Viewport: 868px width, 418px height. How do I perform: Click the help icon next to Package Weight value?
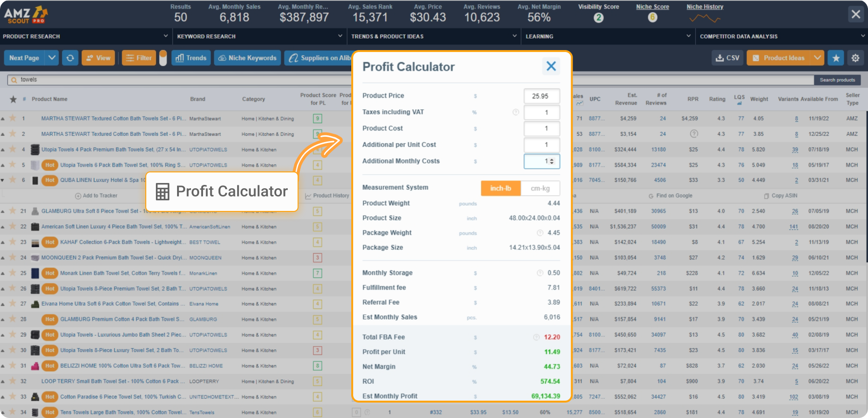(x=540, y=233)
